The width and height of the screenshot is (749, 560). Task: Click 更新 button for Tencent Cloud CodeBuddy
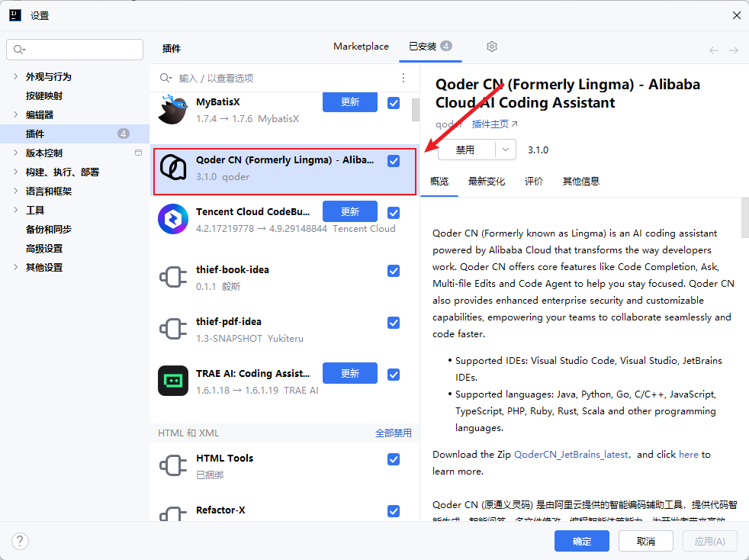[x=350, y=211]
